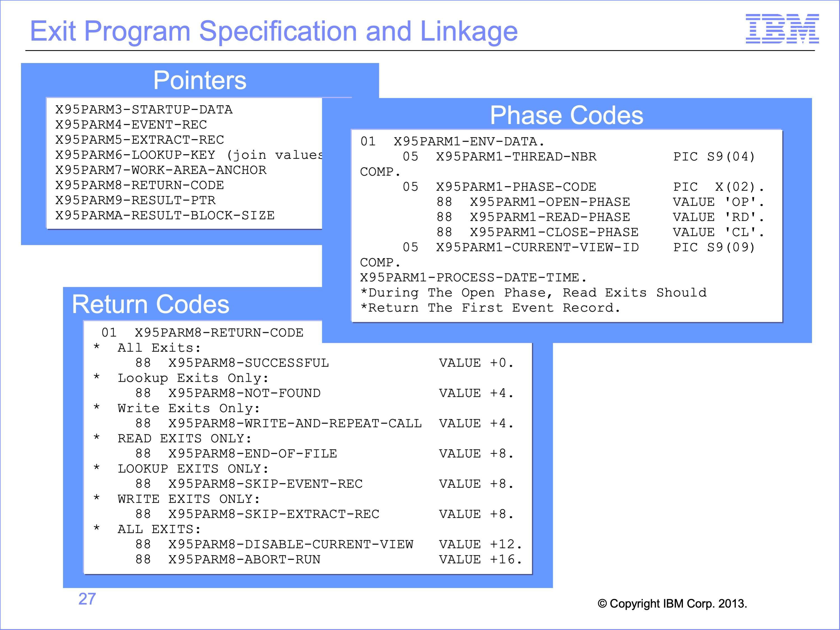Viewport: 840px width, 630px height.
Task: Click 'VALUE +4.' for NOT-FOUND
Action: click(x=476, y=393)
